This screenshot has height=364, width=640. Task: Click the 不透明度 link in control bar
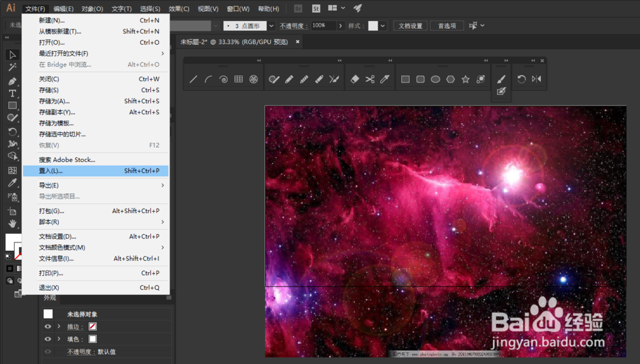(x=294, y=26)
